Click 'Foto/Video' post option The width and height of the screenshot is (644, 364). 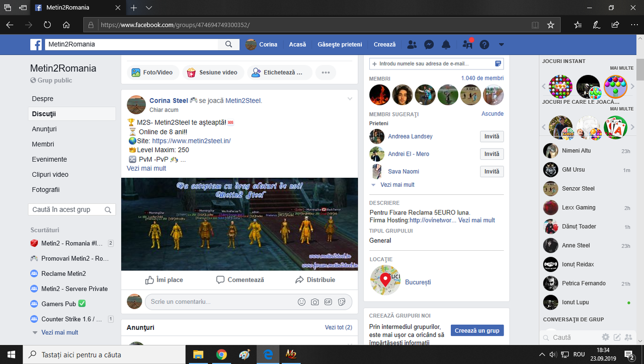pos(153,72)
